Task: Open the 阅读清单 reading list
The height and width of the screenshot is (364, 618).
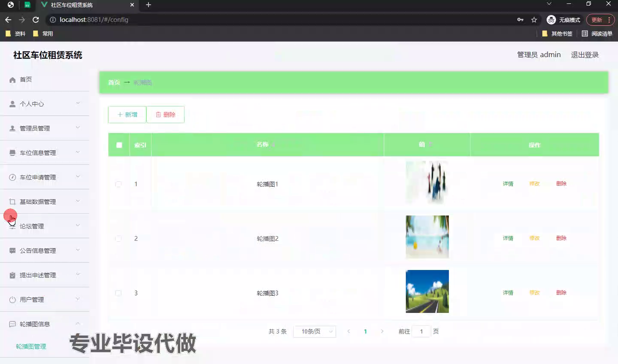Action: [597, 33]
